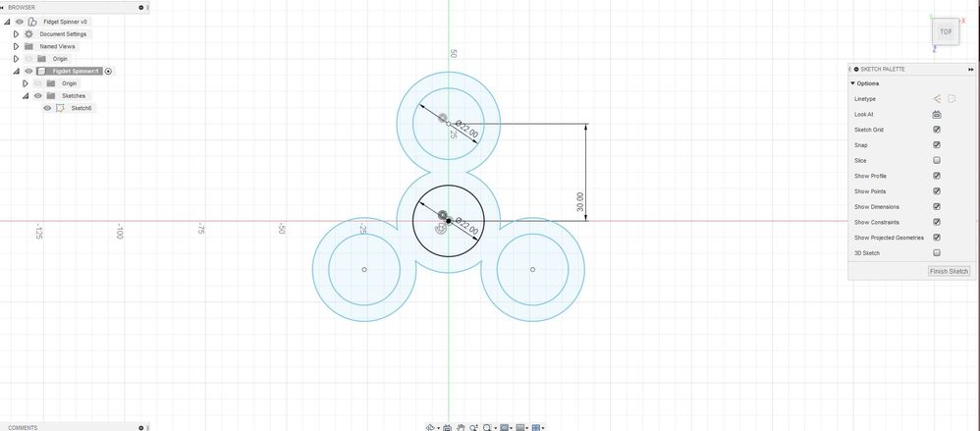Click the Sketch Palette pin dot icon
Image resolution: width=980 pixels, height=431 pixels.
pos(856,69)
